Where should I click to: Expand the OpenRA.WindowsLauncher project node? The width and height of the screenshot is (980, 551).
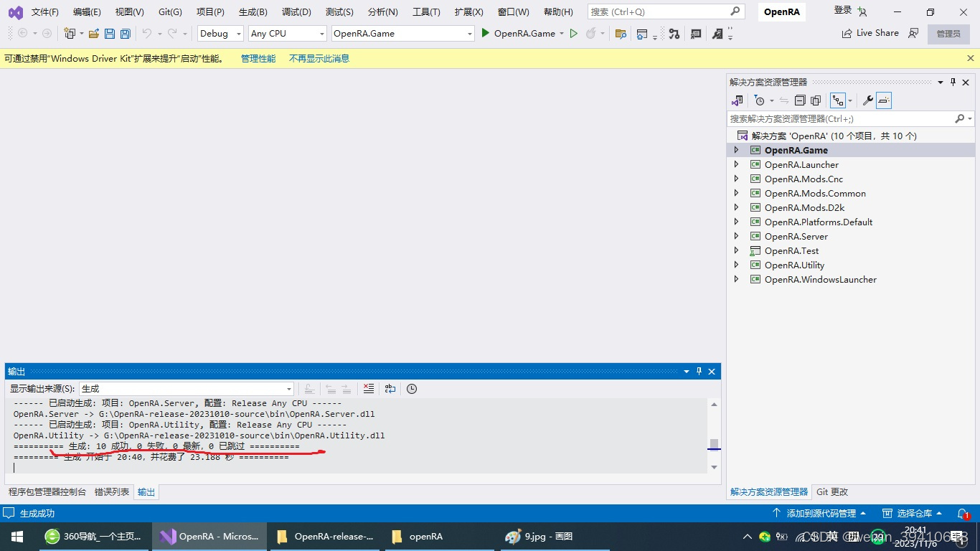click(x=736, y=279)
